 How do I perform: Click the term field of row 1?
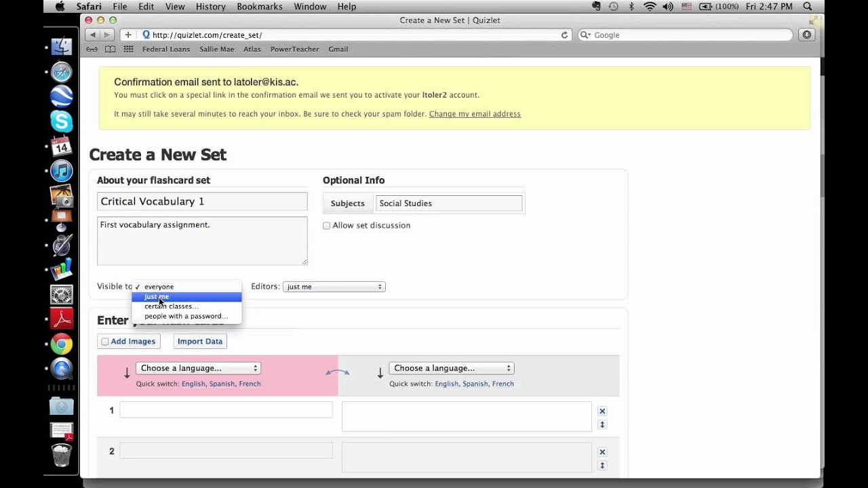[x=226, y=409]
